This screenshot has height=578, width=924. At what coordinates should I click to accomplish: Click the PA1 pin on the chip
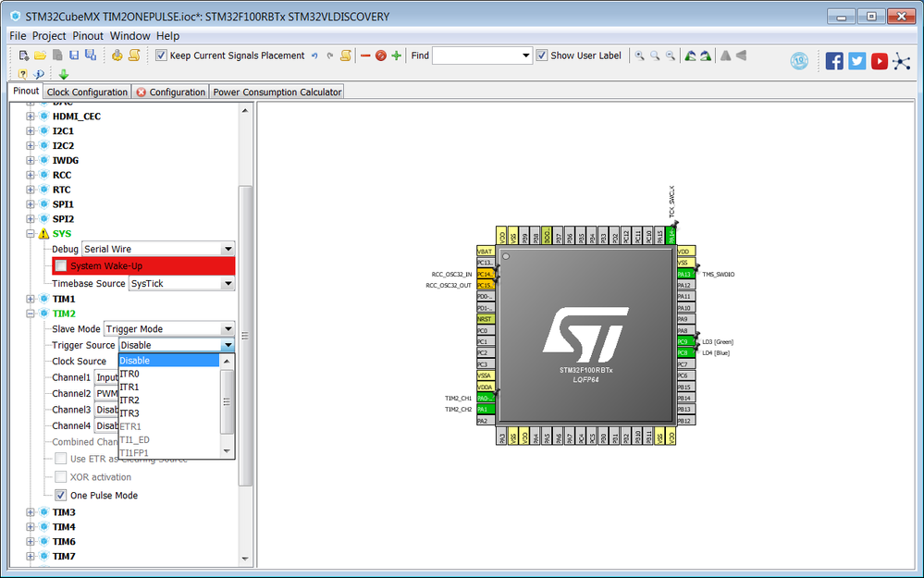point(486,410)
